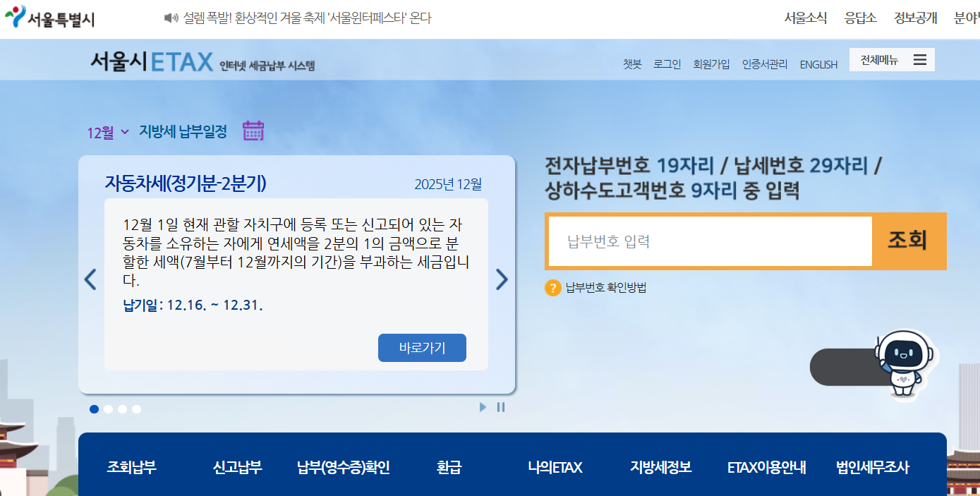This screenshot has width=980, height=496.
Task: Open 인증서관리 link
Action: click(x=765, y=64)
